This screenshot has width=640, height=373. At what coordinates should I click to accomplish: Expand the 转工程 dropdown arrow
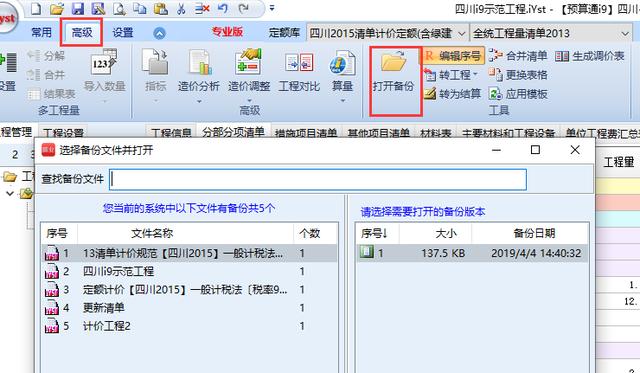coord(475,75)
